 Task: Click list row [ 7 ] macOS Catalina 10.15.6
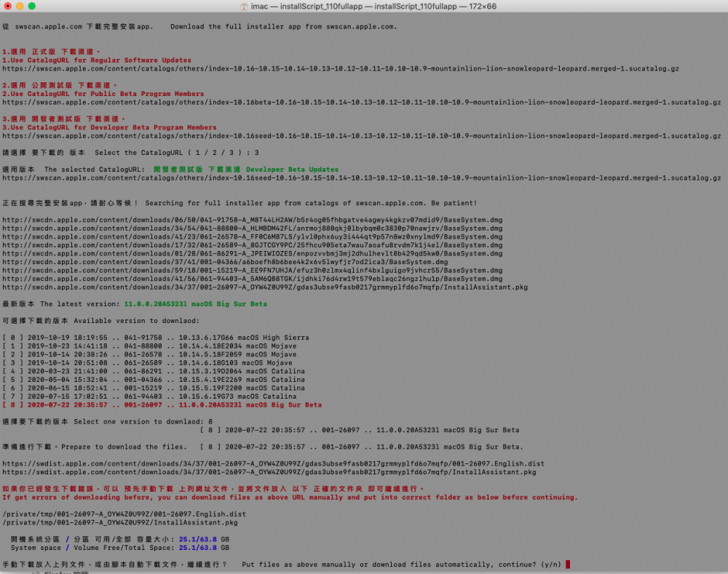click(x=149, y=396)
